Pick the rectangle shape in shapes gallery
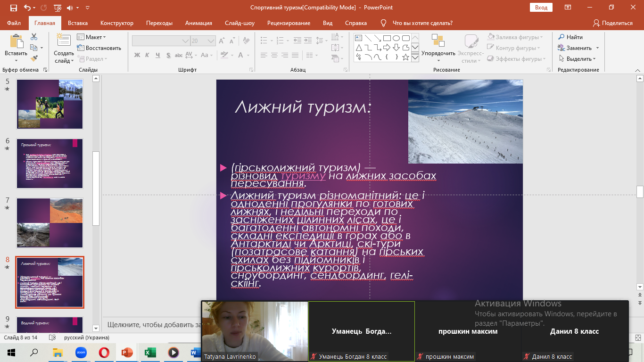This screenshot has height=362, width=644. [387, 38]
